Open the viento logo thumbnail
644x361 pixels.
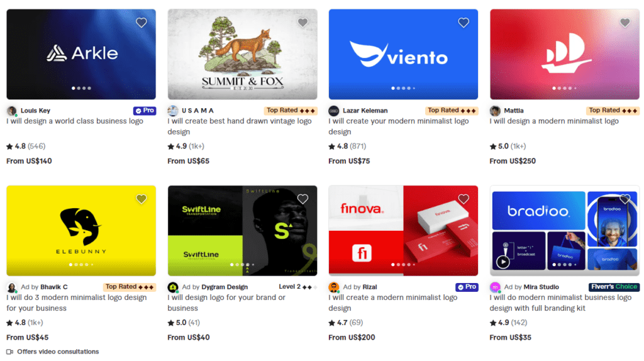403,54
